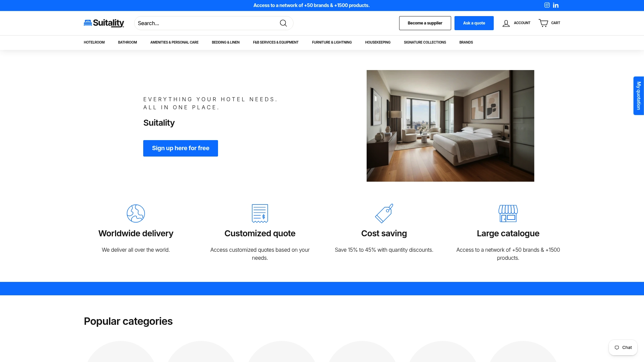Click the Cost saving heading
The image size is (644, 362).
point(384,234)
